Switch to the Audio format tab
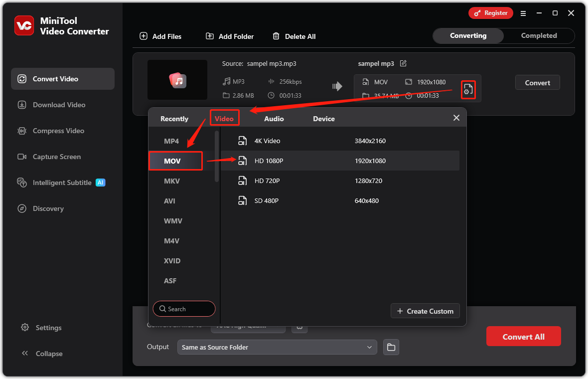Screen dimensions: 588x379 tap(274, 119)
